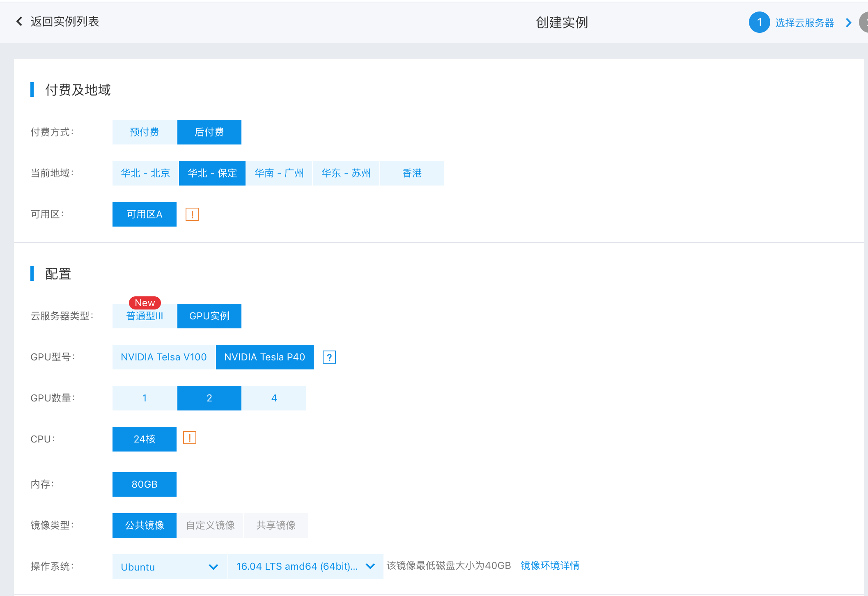Pick NVIDIA Telsa V100 GPU model
The height and width of the screenshot is (596, 868).
pyautogui.click(x=164, y=357)
